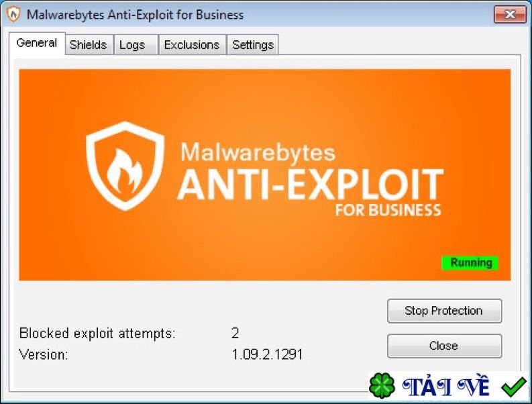532x404 pixels.
Task: Click the green Running status indicator
Action: click(x=470, y=263)
